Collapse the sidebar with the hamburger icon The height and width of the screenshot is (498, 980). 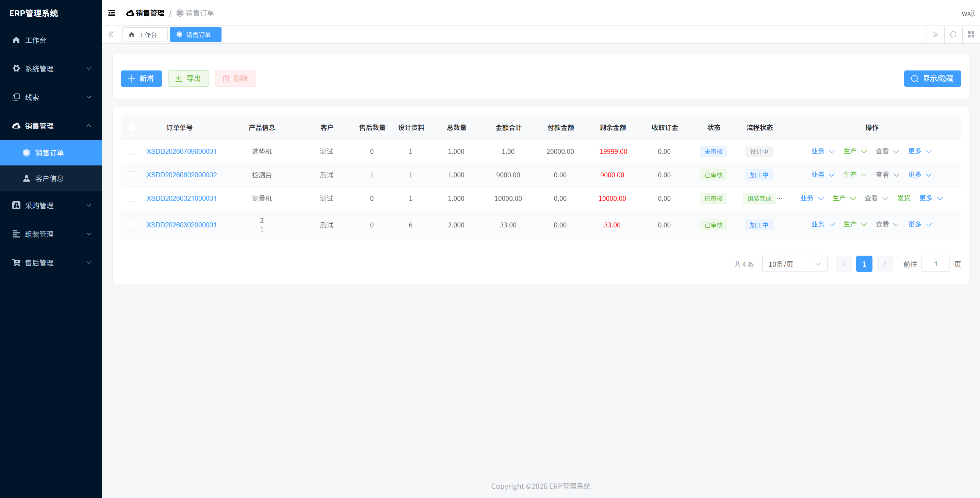pyautogui.click(x=112, y=13)
